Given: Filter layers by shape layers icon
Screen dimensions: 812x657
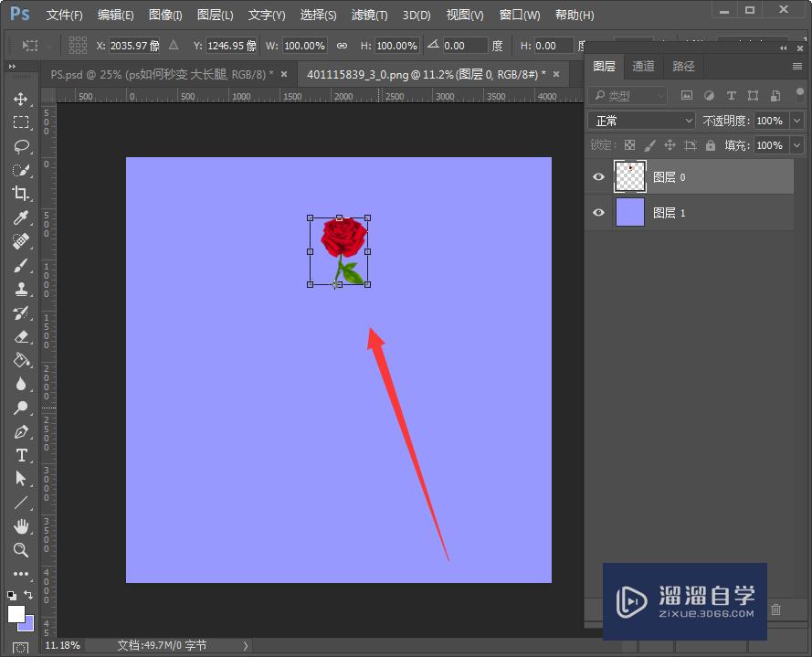Looking at the screenshot, I should click(x=753, y=95).
